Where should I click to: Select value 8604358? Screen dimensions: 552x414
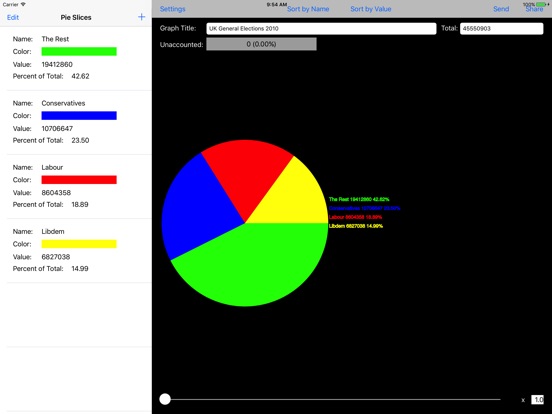56,193
